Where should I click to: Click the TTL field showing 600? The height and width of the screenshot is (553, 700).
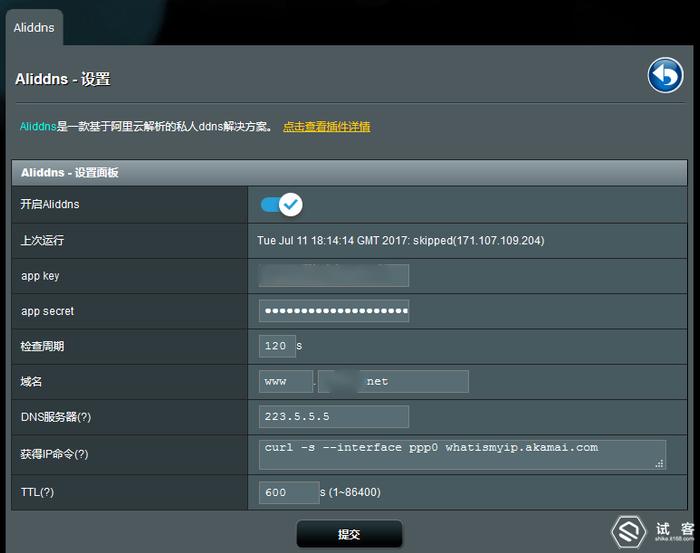(289, 492)
